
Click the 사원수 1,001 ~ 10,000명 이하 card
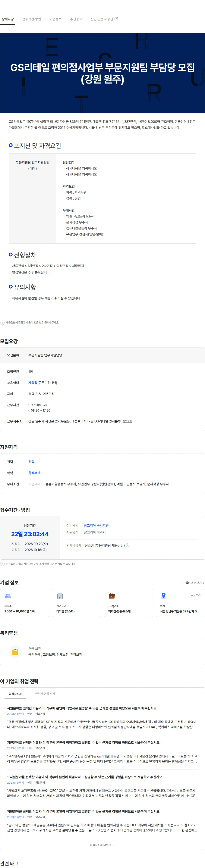pos(25,603)
